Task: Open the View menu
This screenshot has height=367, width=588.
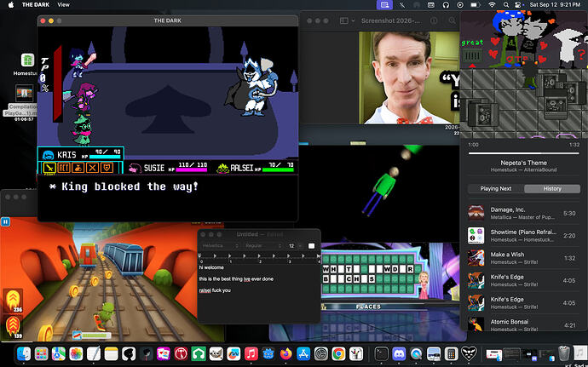Action: [63, 5]
